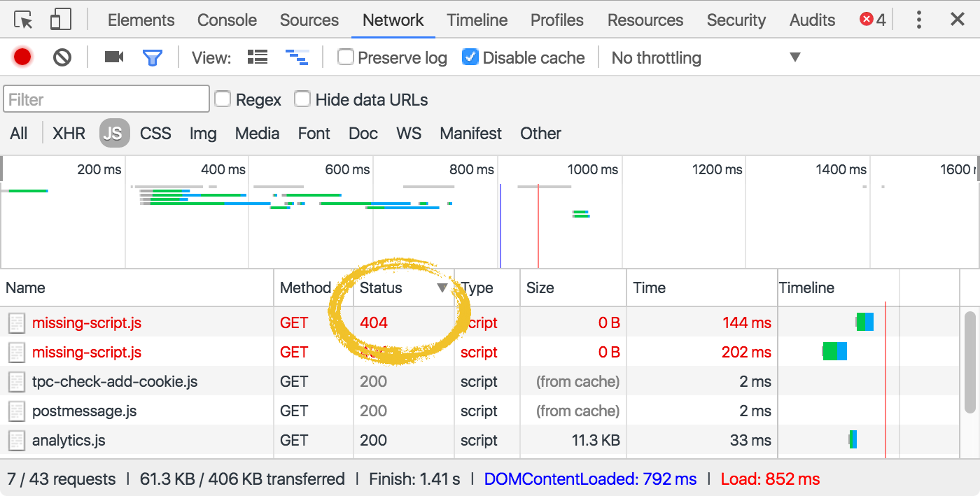Screen dimensions: 980x496
Task: Click the DOMContentLoaded timing link
Action: pyautogui.click(x=590, y=479)
